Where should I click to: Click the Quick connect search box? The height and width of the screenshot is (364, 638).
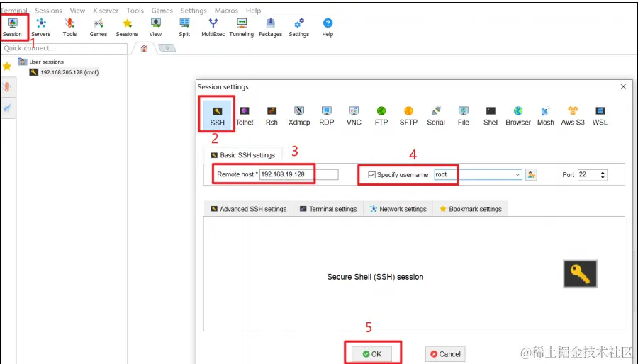(64, 48)
